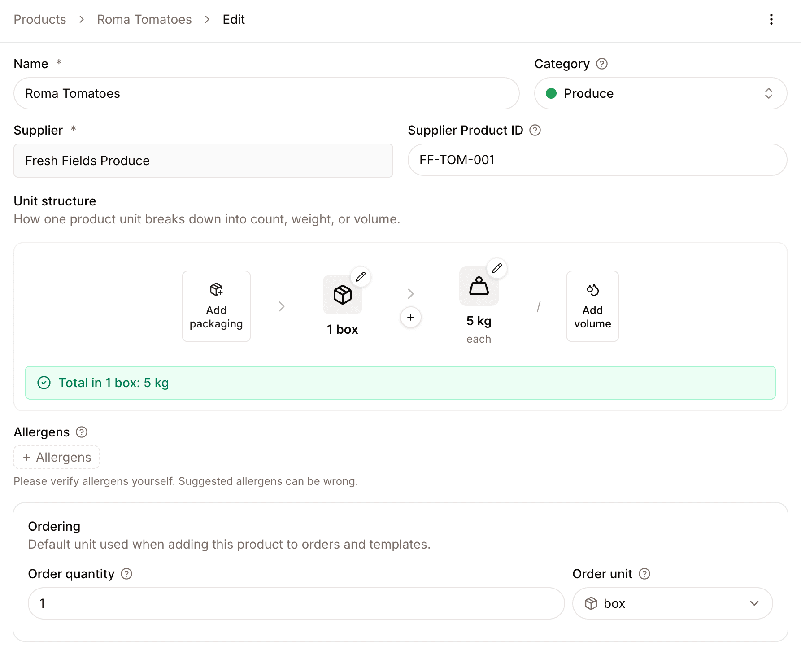
Task: Edit the 5 kg weight pencil icon
Action: click(497, 268)
